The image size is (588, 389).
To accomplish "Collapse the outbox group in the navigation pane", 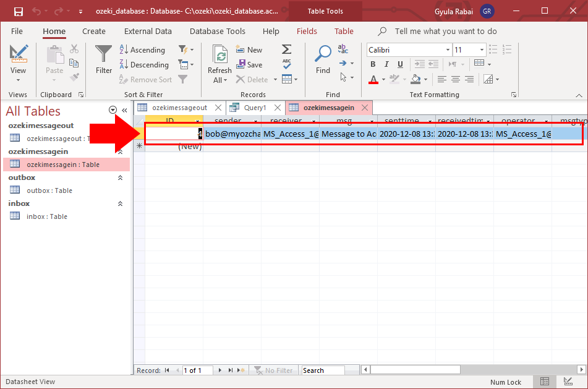I will coord(121,177).
